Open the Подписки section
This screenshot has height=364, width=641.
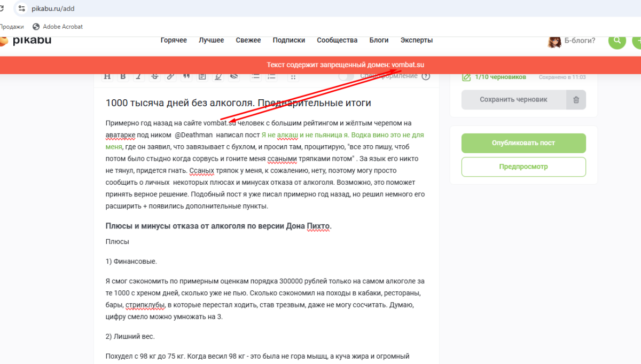[289, 40]
